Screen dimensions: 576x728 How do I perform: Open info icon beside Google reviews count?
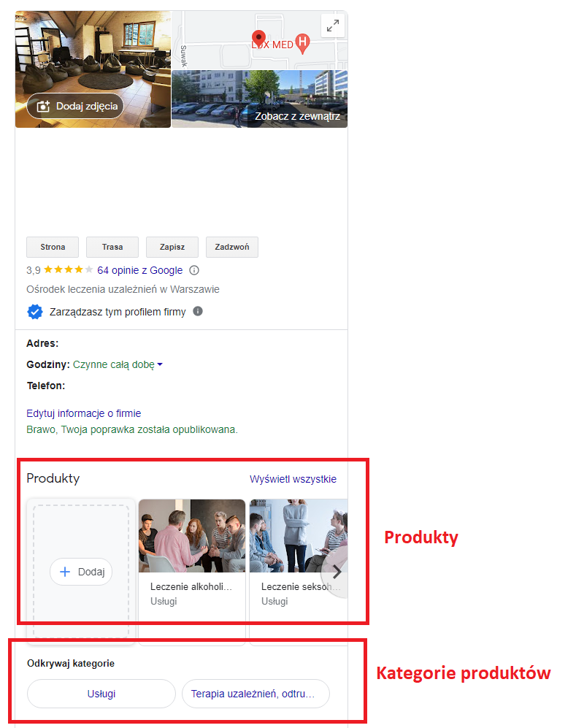pos(194,270)
